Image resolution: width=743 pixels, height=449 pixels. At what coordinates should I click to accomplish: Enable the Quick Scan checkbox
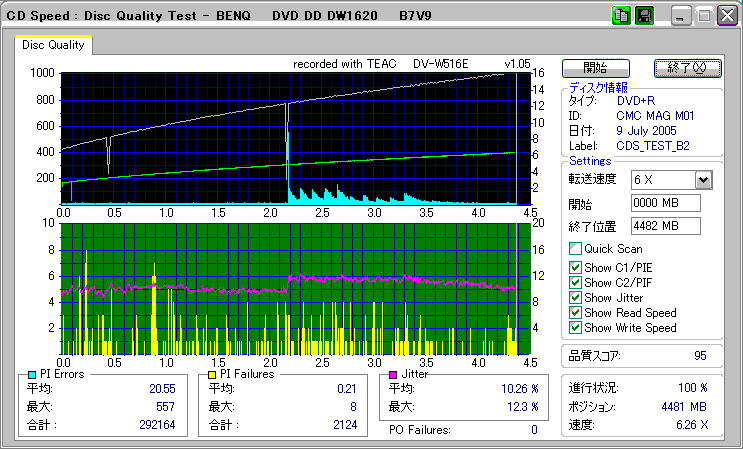click(575, 249)
